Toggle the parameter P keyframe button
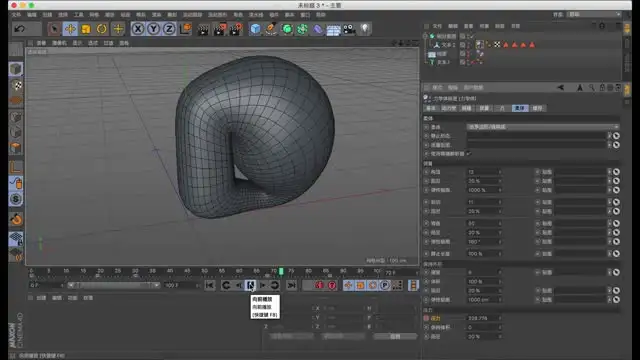 click(384, 285)
